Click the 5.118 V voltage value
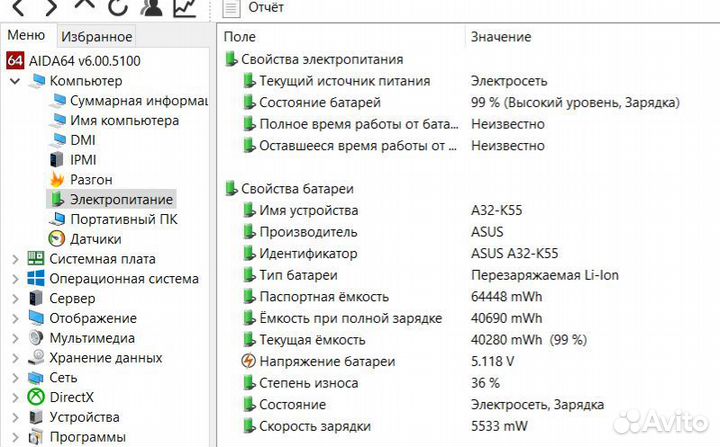This screenshot has height=447, width=720. tap(492, 362)
